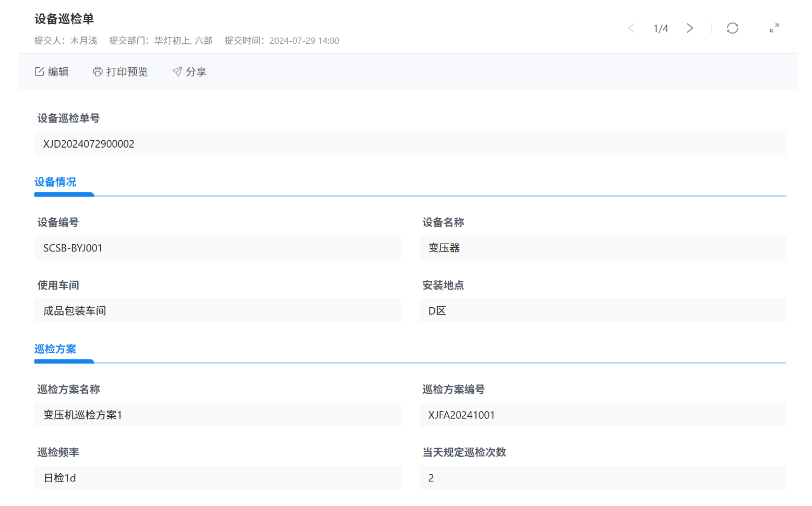
Task: Open the 设备情况 section tab
Action: [x=55, y=182]
